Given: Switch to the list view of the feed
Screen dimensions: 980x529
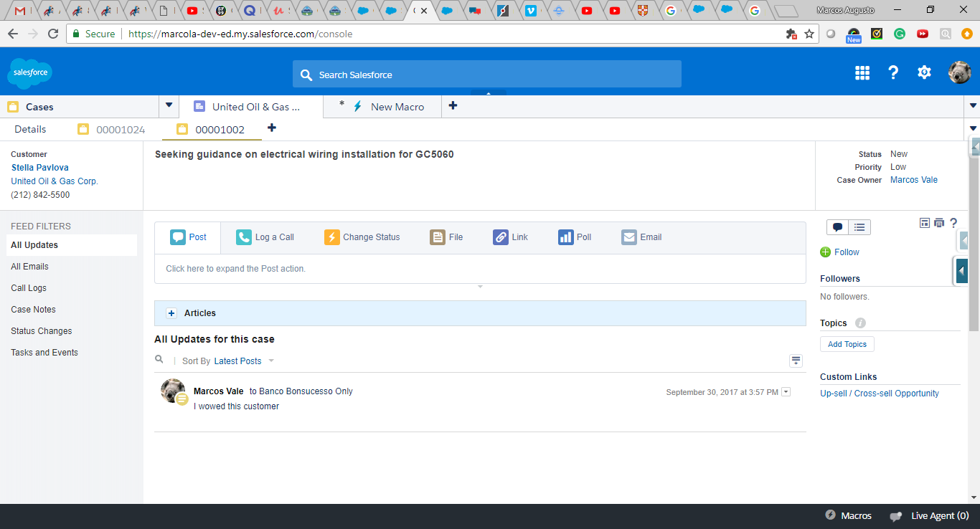Looking at the screenshot, I should [x=859, y=227].
